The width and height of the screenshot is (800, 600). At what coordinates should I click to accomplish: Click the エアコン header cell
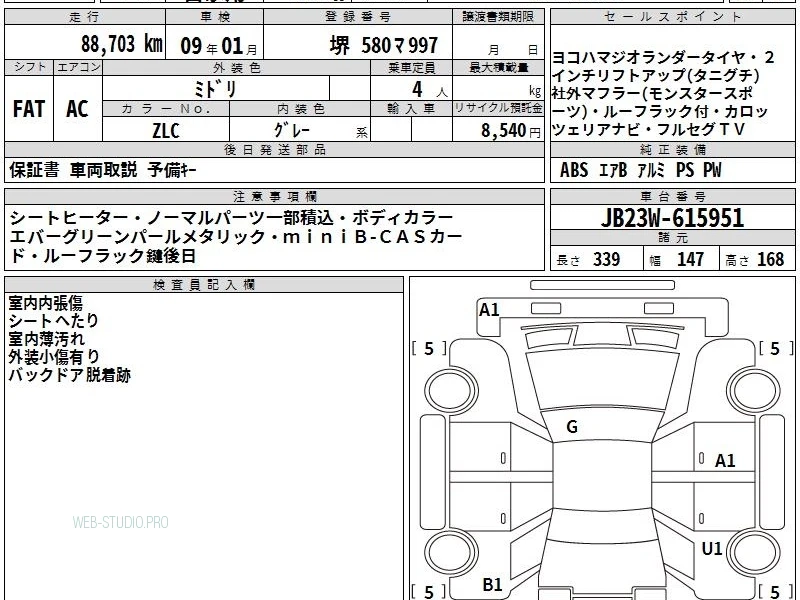click(78, 67)
